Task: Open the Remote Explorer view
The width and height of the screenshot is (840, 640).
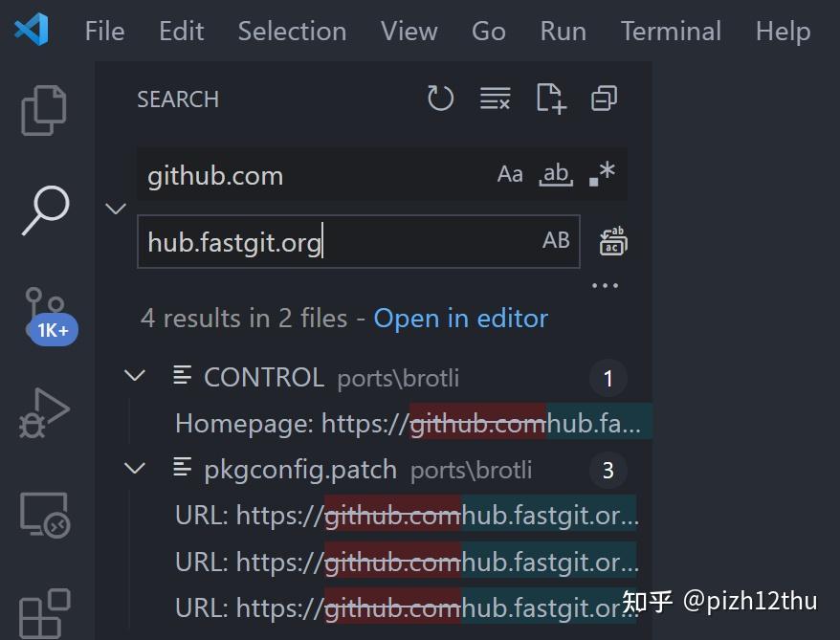Action: click(x=45, y=515)
